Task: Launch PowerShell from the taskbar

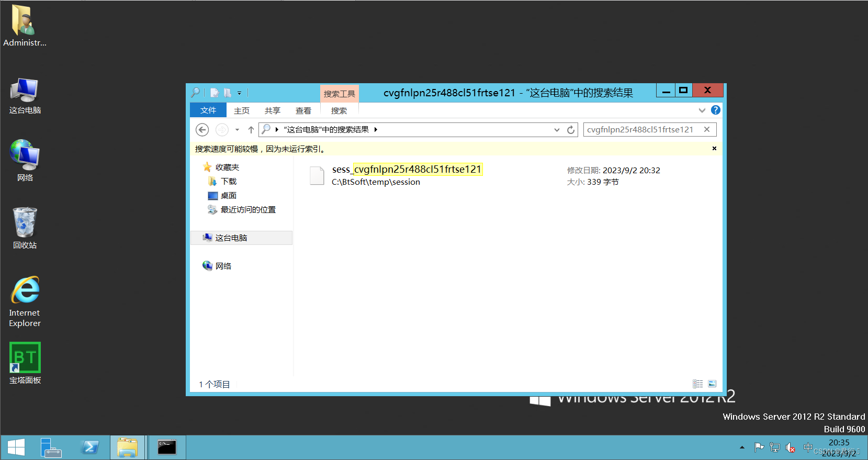Action: (x=90, y=447)
